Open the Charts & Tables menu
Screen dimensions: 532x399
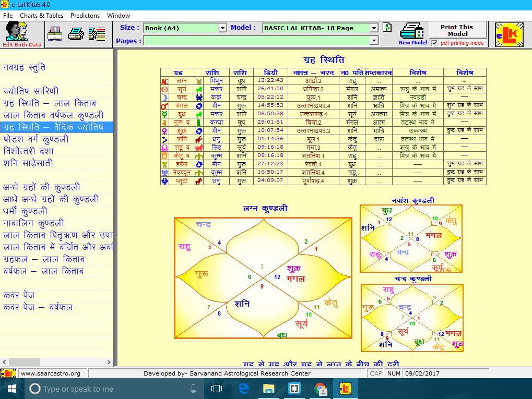tap(41, 16)
